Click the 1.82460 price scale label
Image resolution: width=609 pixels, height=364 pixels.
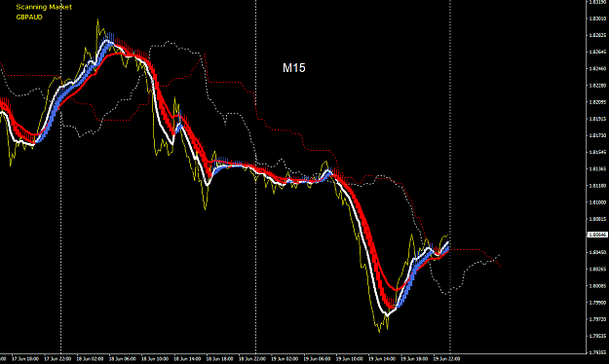pos(597,69)
